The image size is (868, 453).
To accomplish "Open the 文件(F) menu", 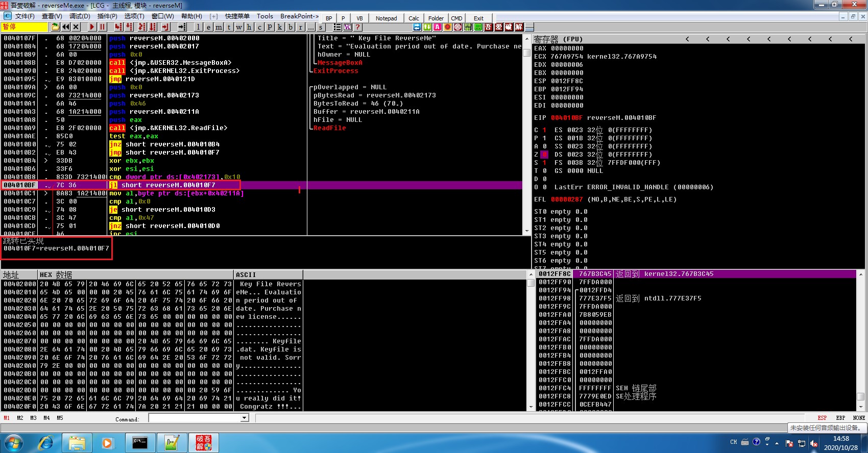I will tap(25, 16).
